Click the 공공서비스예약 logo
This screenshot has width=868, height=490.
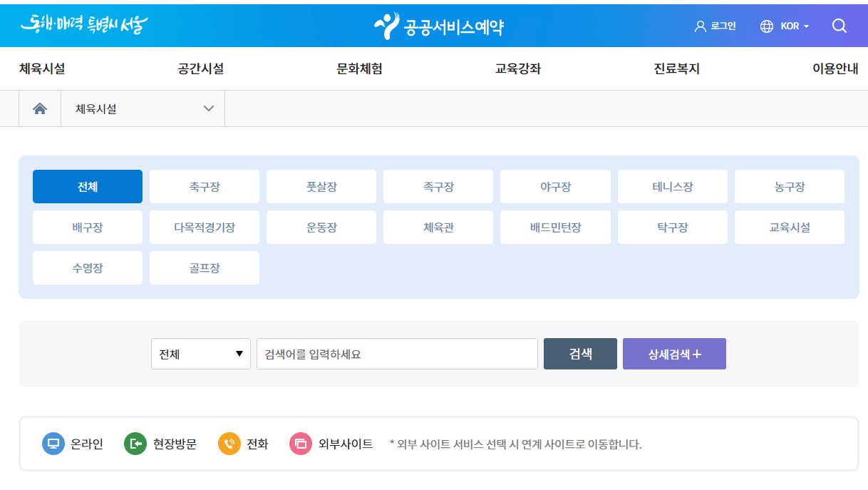click(x=440, y=26)
